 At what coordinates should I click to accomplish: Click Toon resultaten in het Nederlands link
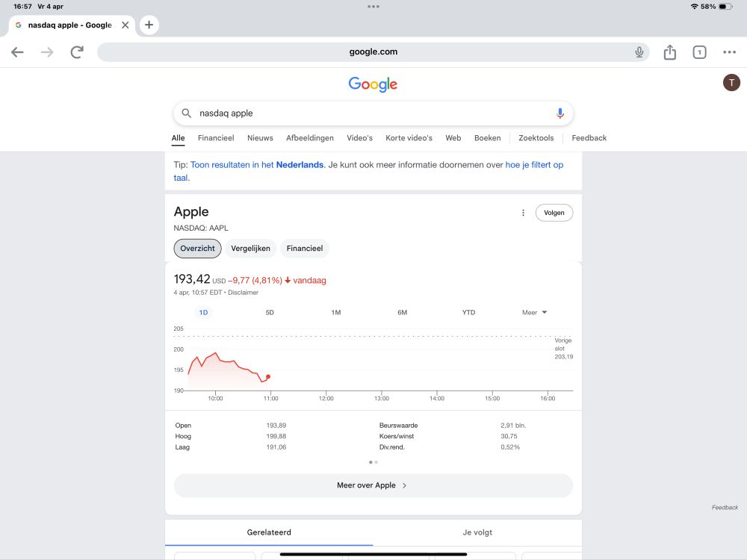click(x=257, y=165)
